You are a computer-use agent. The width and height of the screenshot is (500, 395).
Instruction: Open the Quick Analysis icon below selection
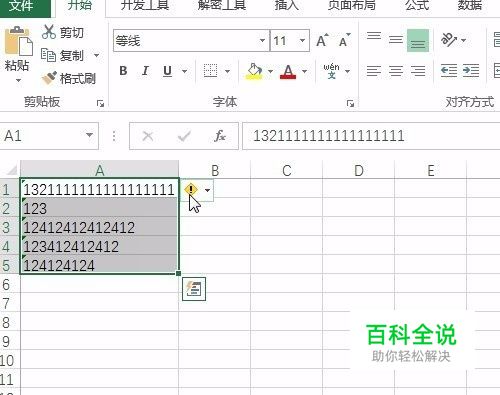coord(194,289)
